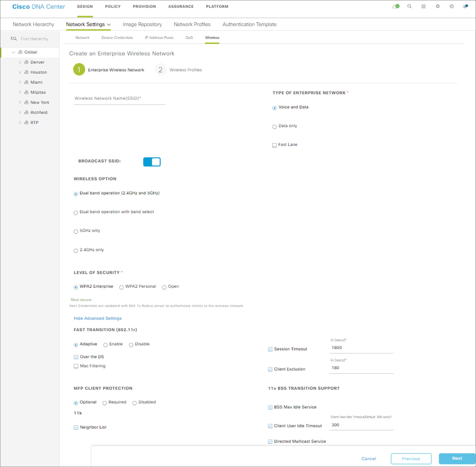This screenshot has height=467, width=476.
Task: Click the RTP site icon
Action: (x=26, y=123)
